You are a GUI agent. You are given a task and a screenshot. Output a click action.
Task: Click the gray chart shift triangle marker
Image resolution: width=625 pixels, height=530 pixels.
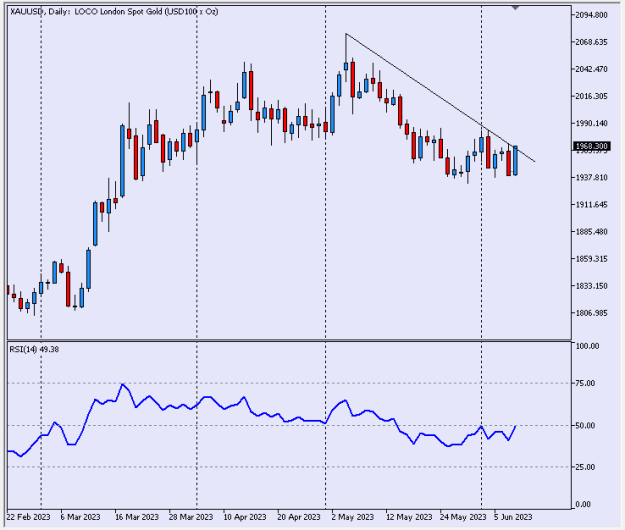(x=515, y=8)
